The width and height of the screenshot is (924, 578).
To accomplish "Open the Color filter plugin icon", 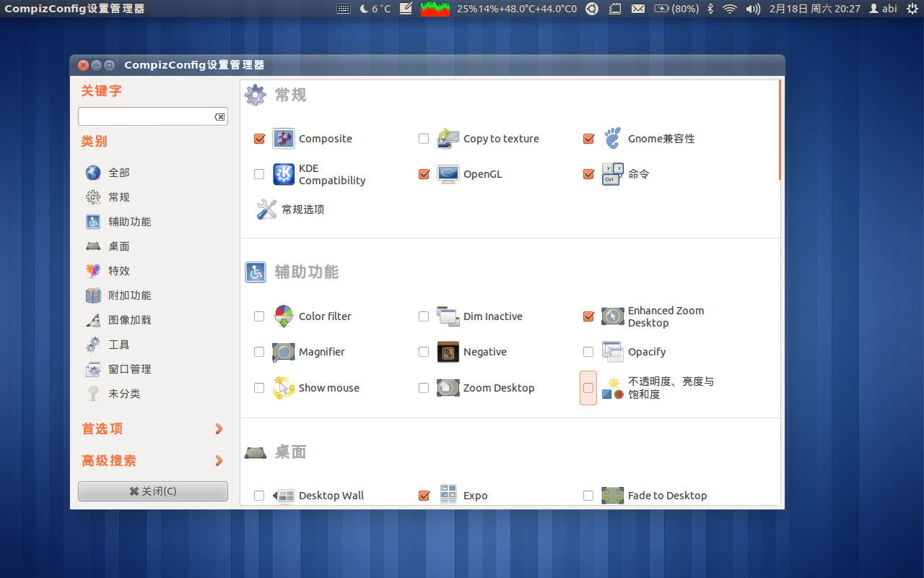I will click(x=284, y=316).
